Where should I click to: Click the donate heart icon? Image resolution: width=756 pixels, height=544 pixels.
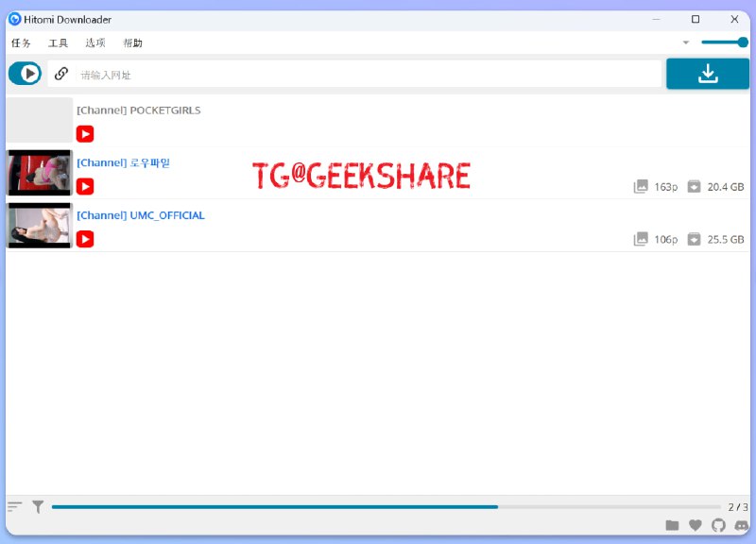(696, 525)
